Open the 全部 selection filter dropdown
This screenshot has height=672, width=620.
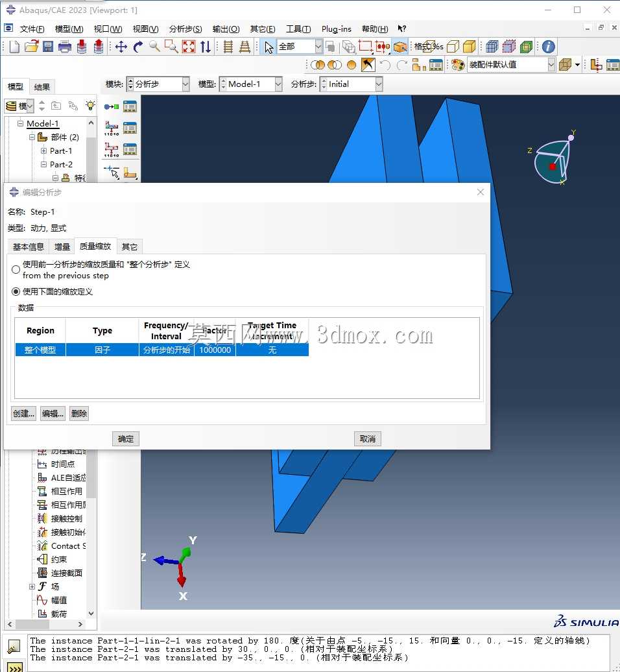pyautogui.click(x=318, y=47)
